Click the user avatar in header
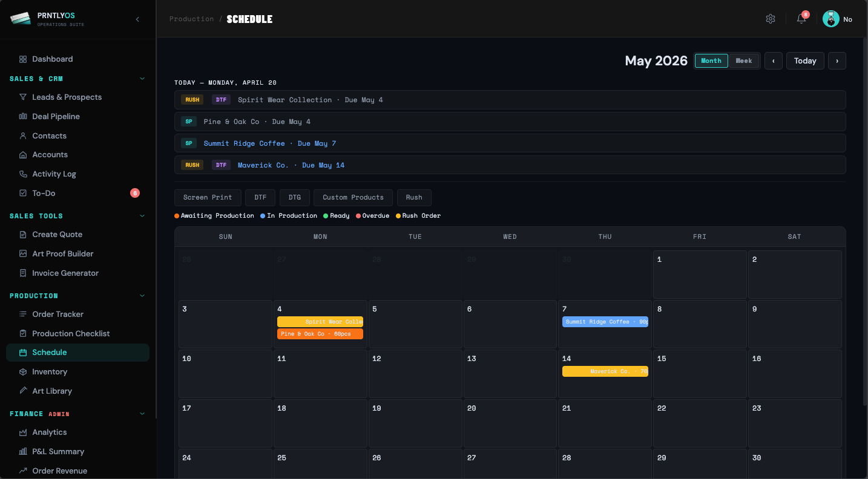This screenshot has height=479, width=868. [831, 19]
